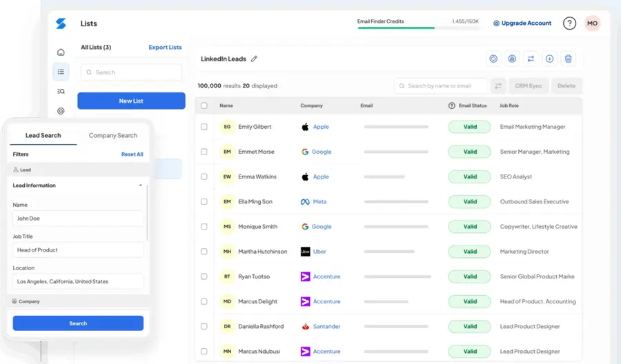Click the Email Finder Credits progress bar

pyautogui.click(x=418, y=28)
